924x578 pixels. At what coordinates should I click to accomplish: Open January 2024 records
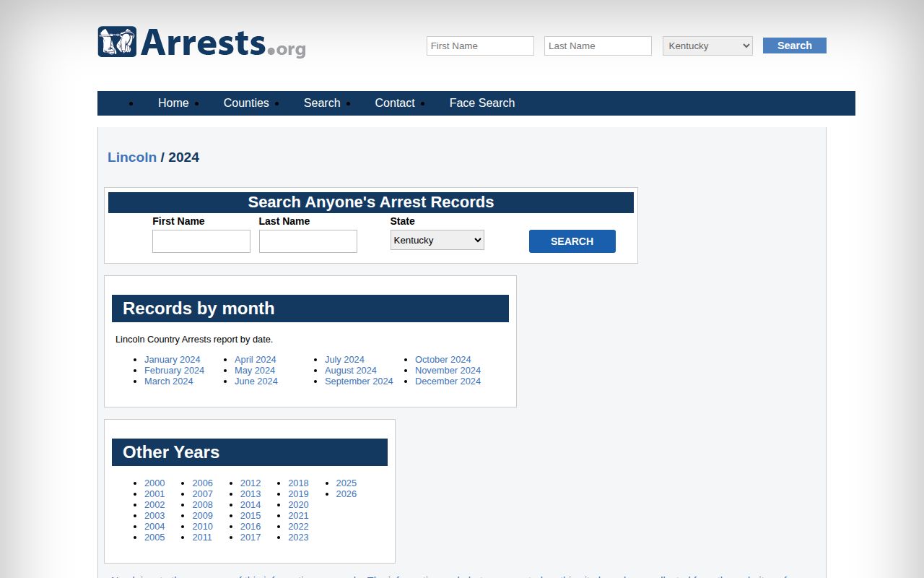tap(173, 359)
